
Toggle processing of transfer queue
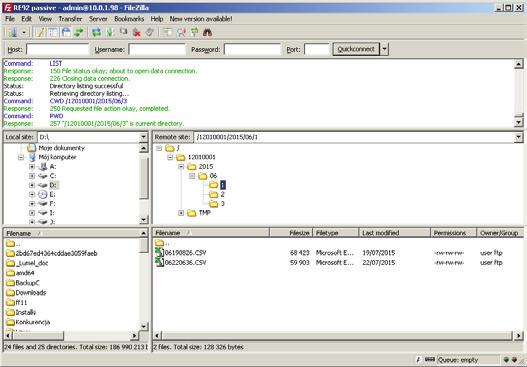pos(110,32)
